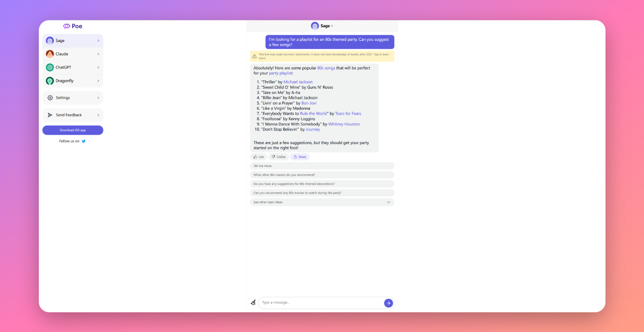The image size is (644, 332).
Task: Open the 80s songs link
Action: pyautogui.click(x=326, y=68)
